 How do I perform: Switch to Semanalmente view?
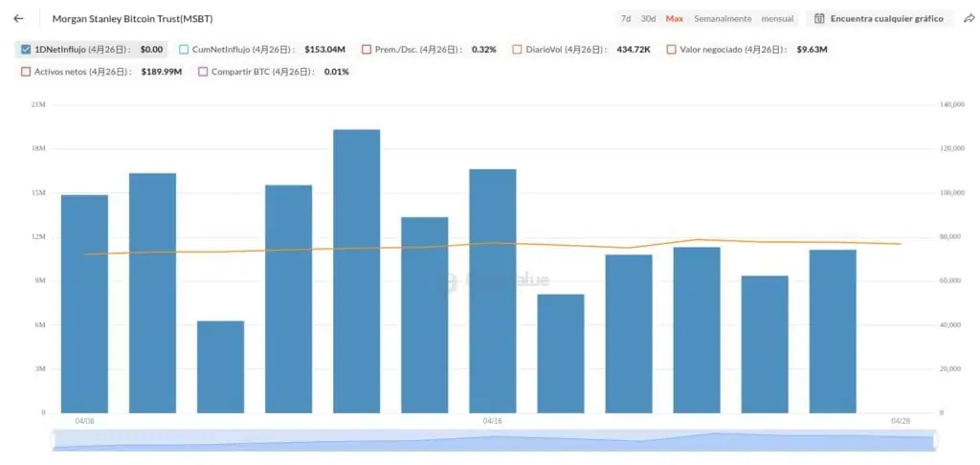click(x=723, y=19)
